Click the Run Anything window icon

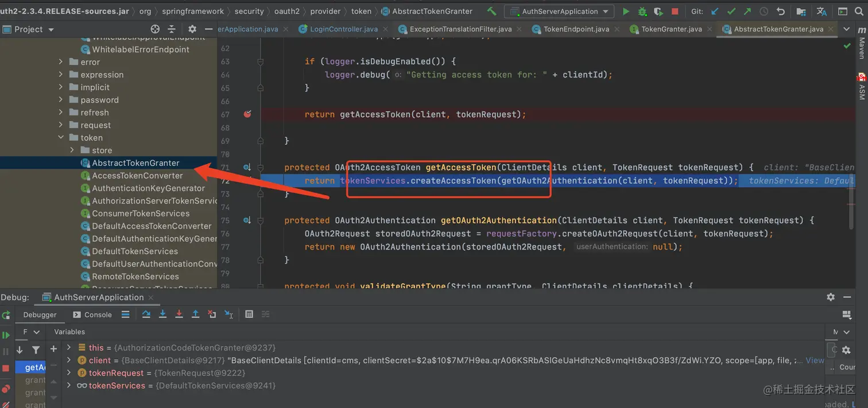point(843,11)
